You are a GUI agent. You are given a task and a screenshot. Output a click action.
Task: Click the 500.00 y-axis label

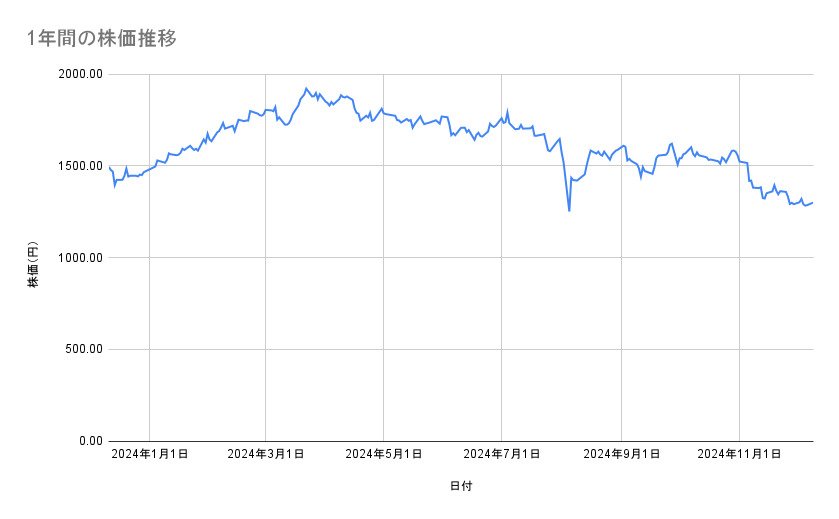pyautogui.click(x=85, y=349)
